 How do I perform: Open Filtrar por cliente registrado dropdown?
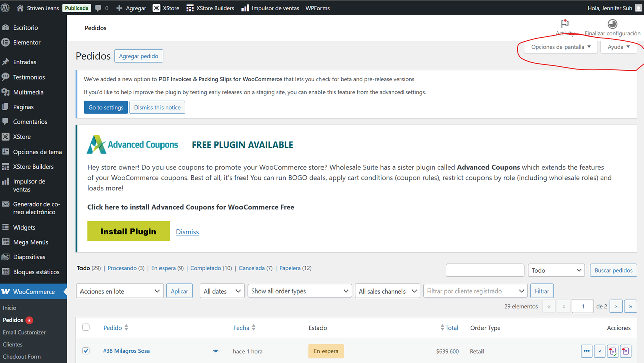tap(475, 291)
